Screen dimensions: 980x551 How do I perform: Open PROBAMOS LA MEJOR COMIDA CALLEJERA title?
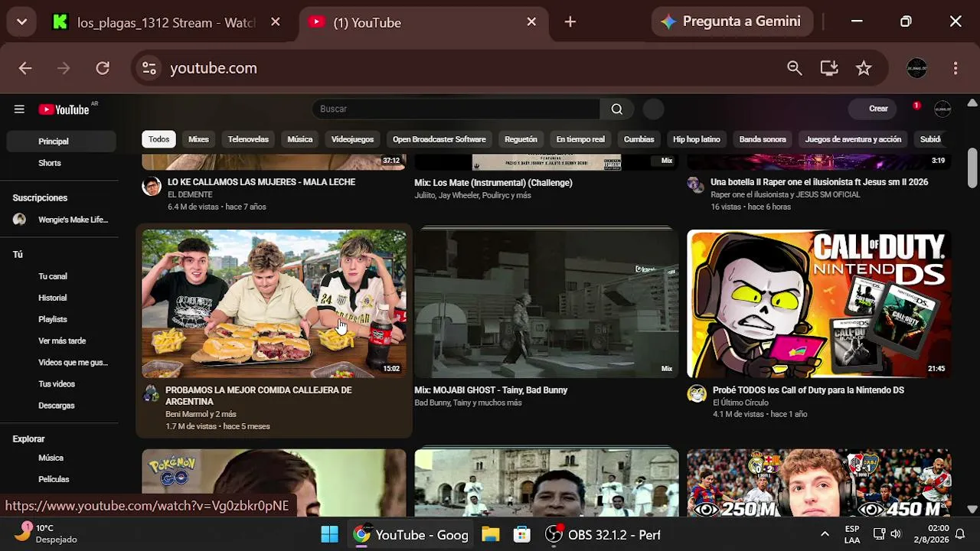pyautogui.click(x=259, y=396)
